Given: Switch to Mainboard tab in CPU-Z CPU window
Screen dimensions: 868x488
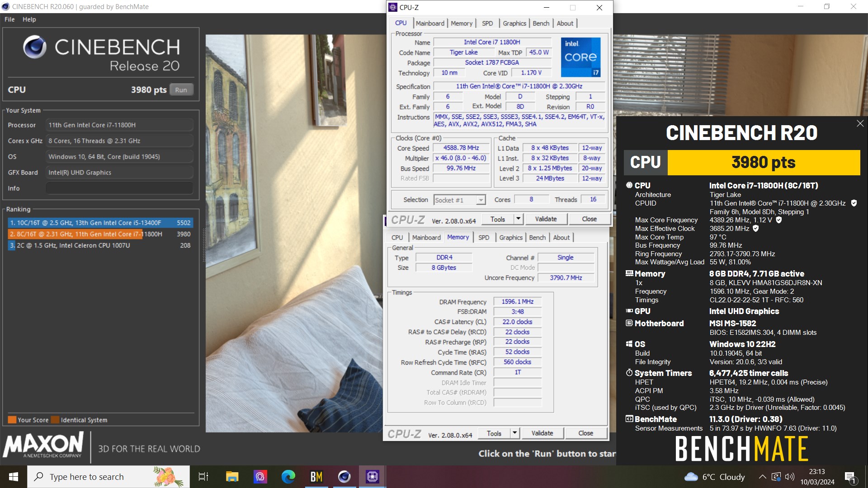Looking at the screenshot, I should click(x=430, y=23).
